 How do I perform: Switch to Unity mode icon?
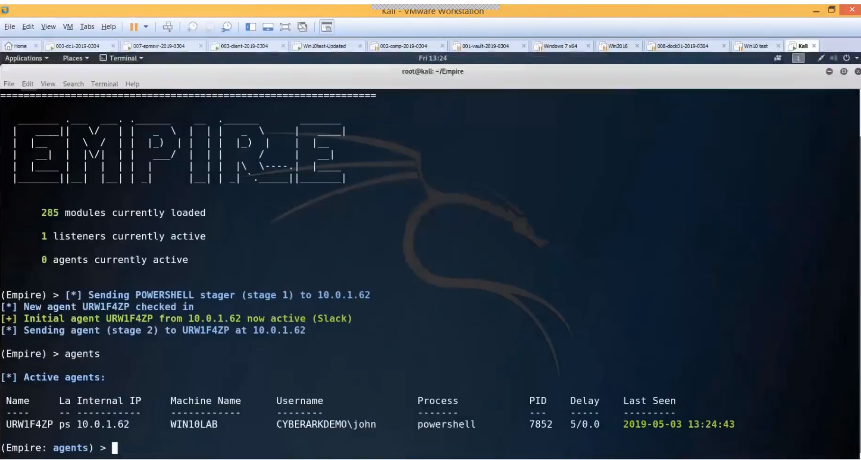pos(302,26)
